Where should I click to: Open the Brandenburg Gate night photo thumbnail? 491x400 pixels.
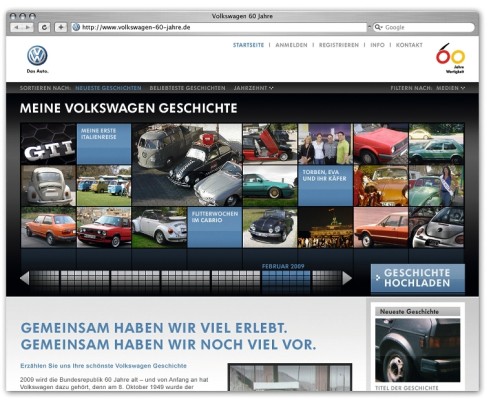[x=325, y=227]
